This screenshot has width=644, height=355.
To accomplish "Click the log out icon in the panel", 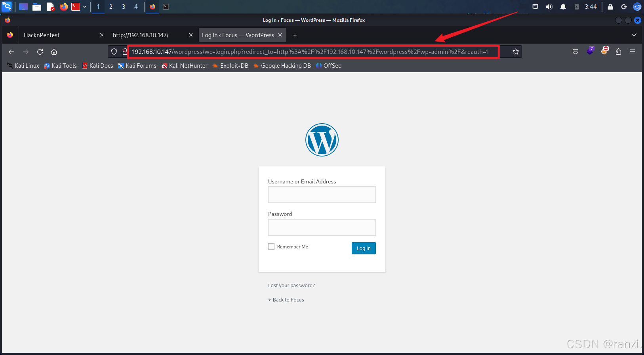I will click(624, 7).
